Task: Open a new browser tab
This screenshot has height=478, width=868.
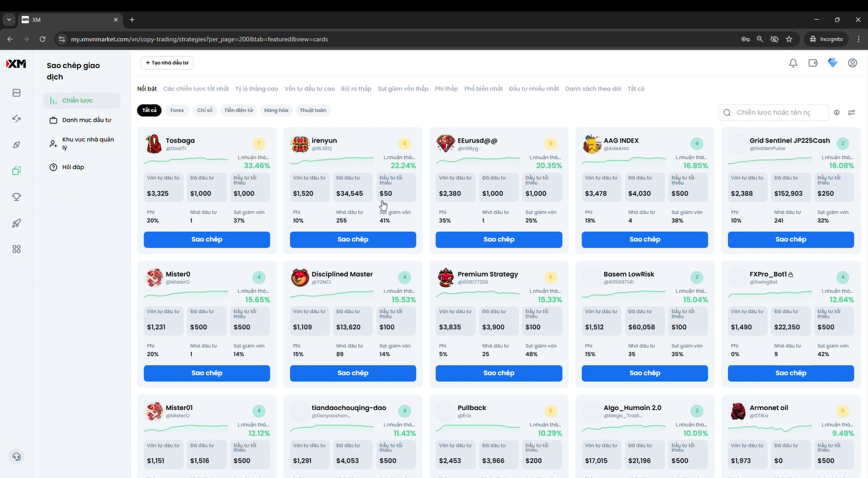Action: click(132, 20)
